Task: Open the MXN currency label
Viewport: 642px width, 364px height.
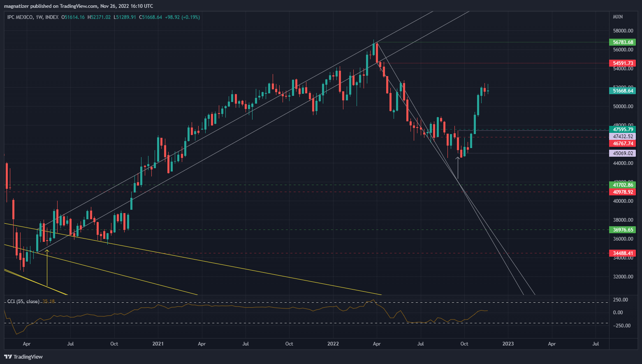Action: pyautogui.click(x=618, y=17)
